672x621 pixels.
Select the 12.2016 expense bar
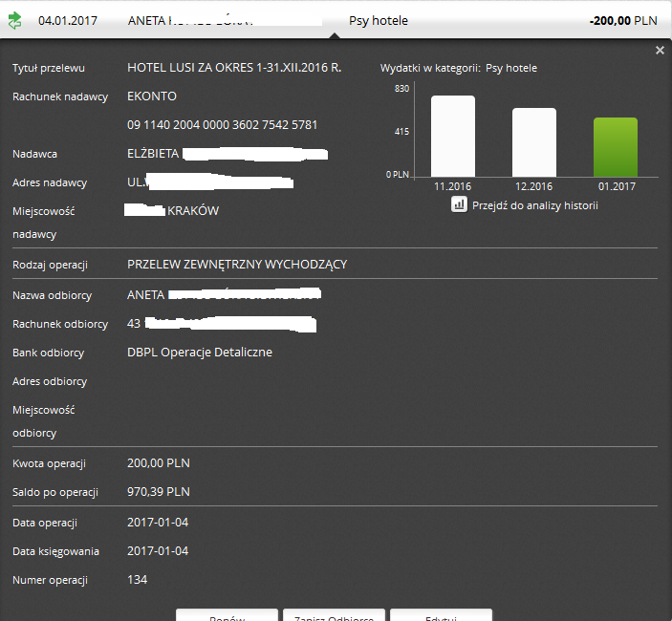(534, 142)
